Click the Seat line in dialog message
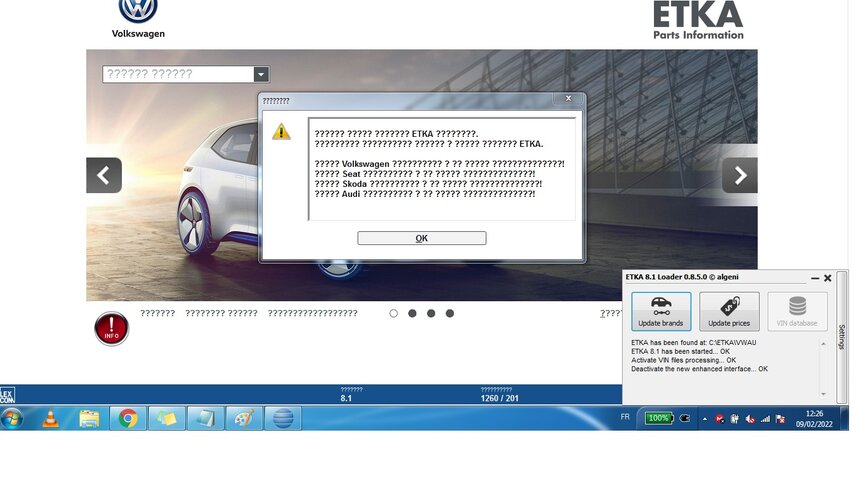This screenshot has height=480, width=854. coord(425,174)
